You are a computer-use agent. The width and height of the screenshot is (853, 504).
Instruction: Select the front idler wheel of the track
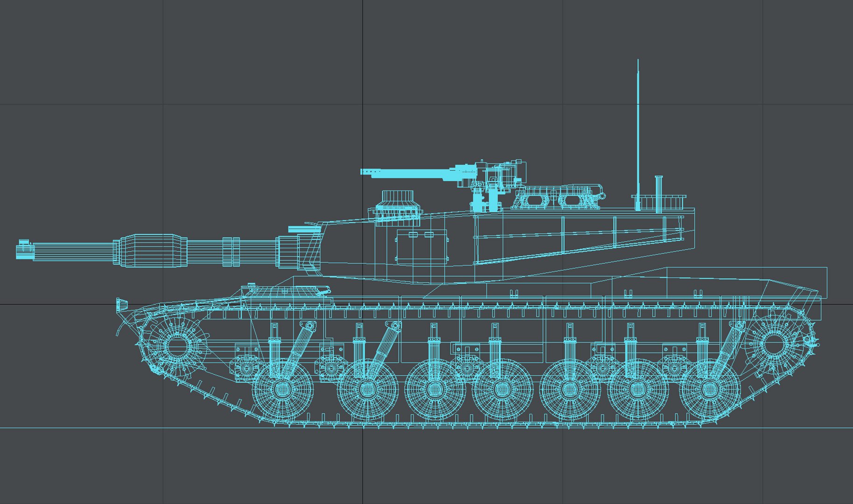tap(177, 346)
